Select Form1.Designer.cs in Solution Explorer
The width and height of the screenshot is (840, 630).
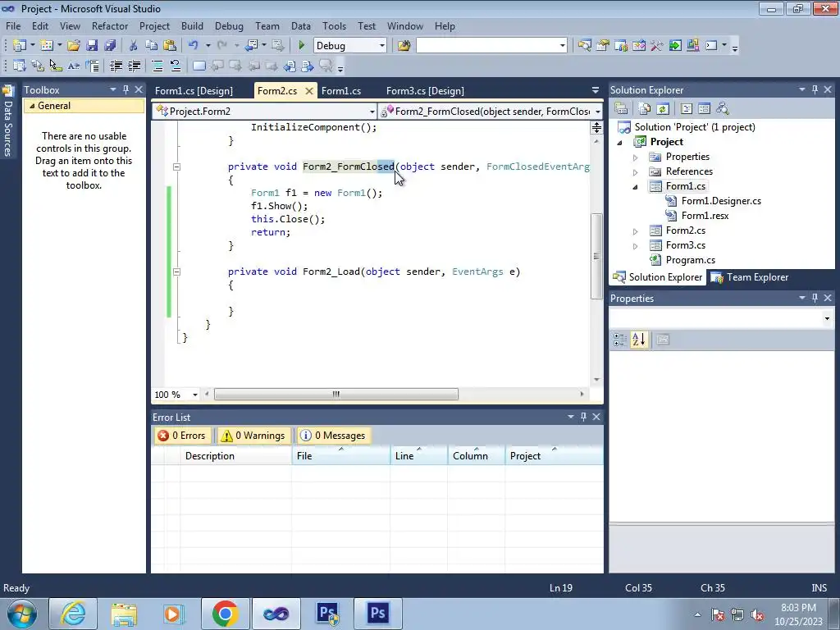(x=721, y=201)
